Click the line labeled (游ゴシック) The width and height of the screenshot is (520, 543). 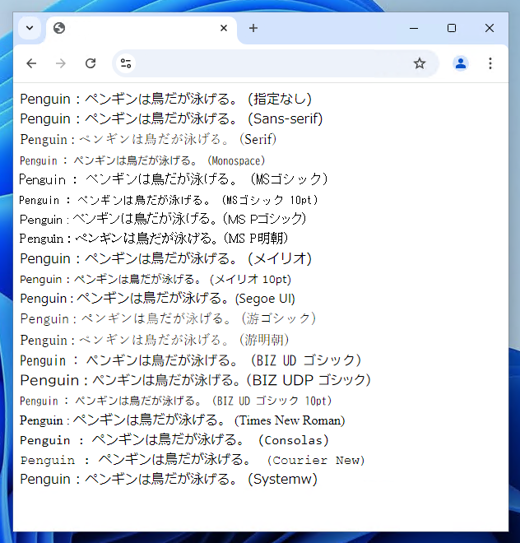(x=168, y=319)
